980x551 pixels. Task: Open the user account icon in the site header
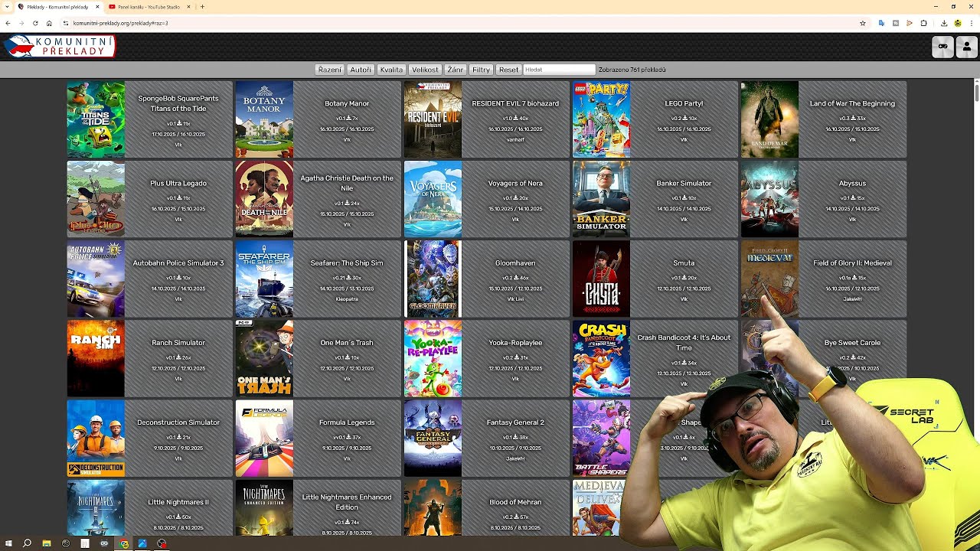pyautogui.click(x=966, y=47)
